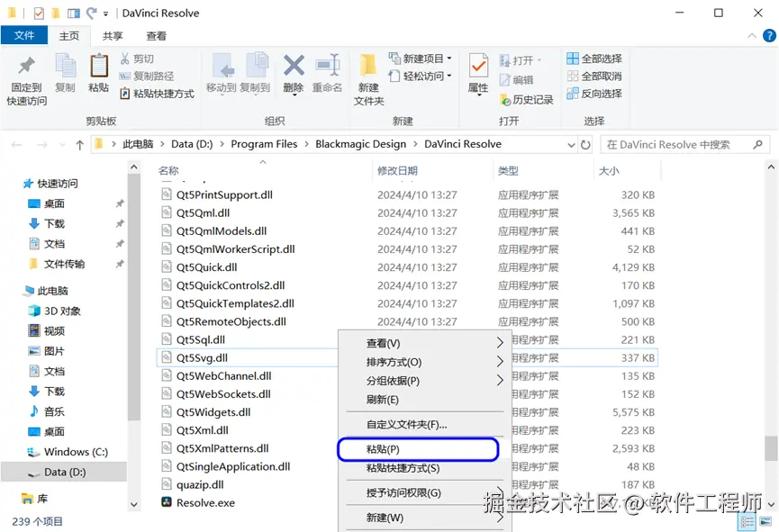The image size is (779, 532).
Task: Choose Paste shortcut in the context menu
Action: click(425, 468)
